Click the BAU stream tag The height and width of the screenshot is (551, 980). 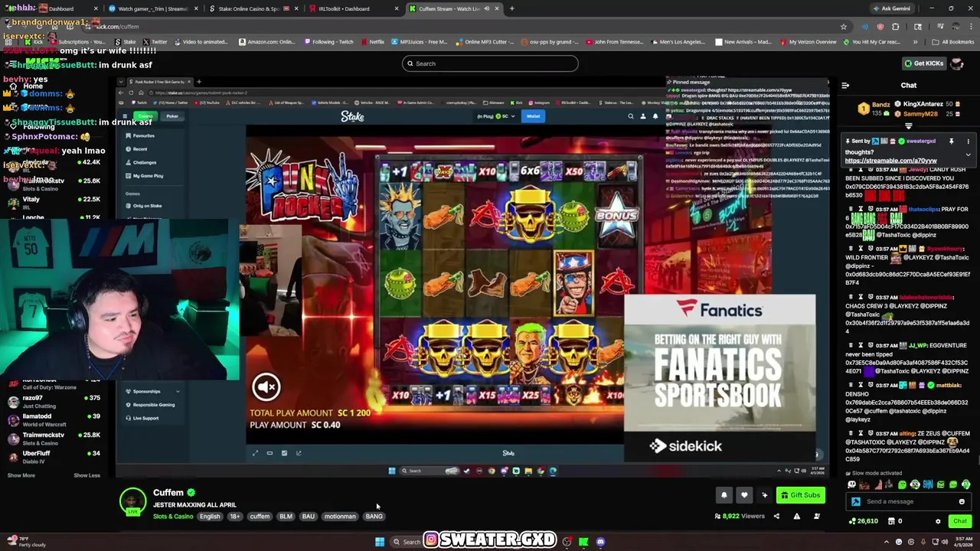pos(309,517)
